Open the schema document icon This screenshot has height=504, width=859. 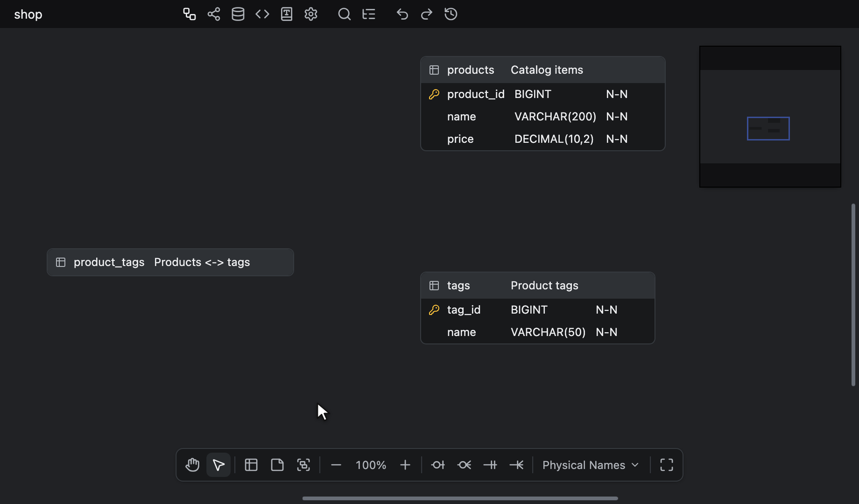pyautogui.click(x=287, y=14)
